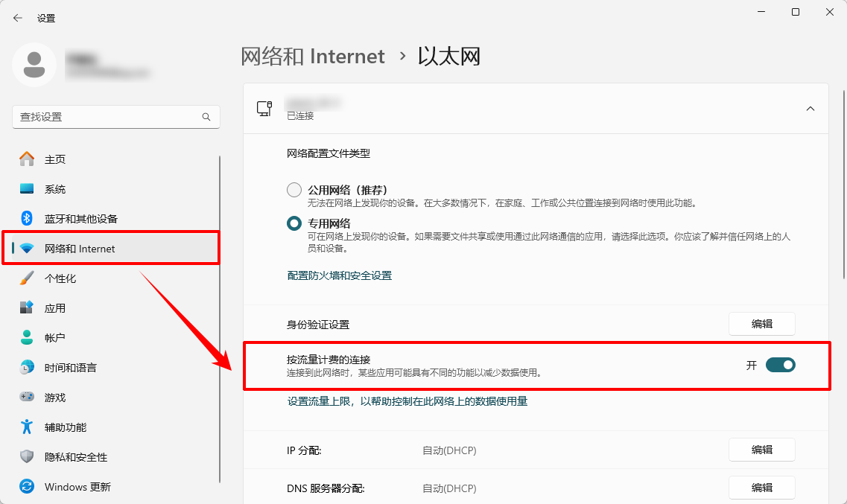Screen dimensions: 847x504
Task: Click the main content vertical scrollbar
Action: (x=844, y=184)
